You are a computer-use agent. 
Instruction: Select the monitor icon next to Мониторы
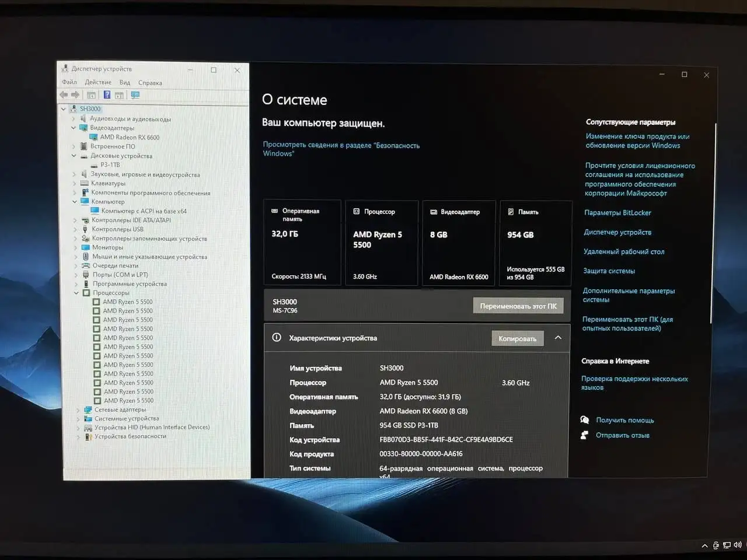click(x=86, y=247)
